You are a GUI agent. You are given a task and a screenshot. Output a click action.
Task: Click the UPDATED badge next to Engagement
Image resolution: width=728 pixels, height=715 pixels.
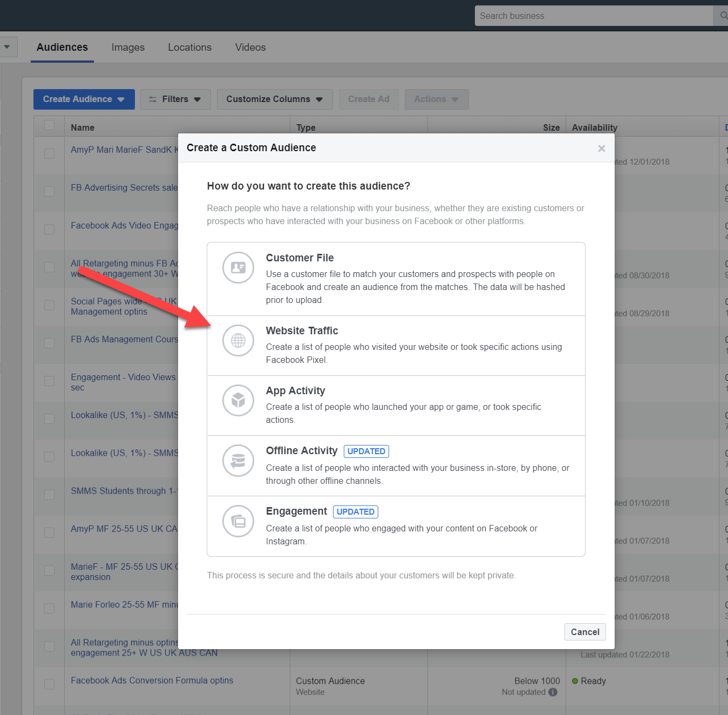click(x=355, y=511)
